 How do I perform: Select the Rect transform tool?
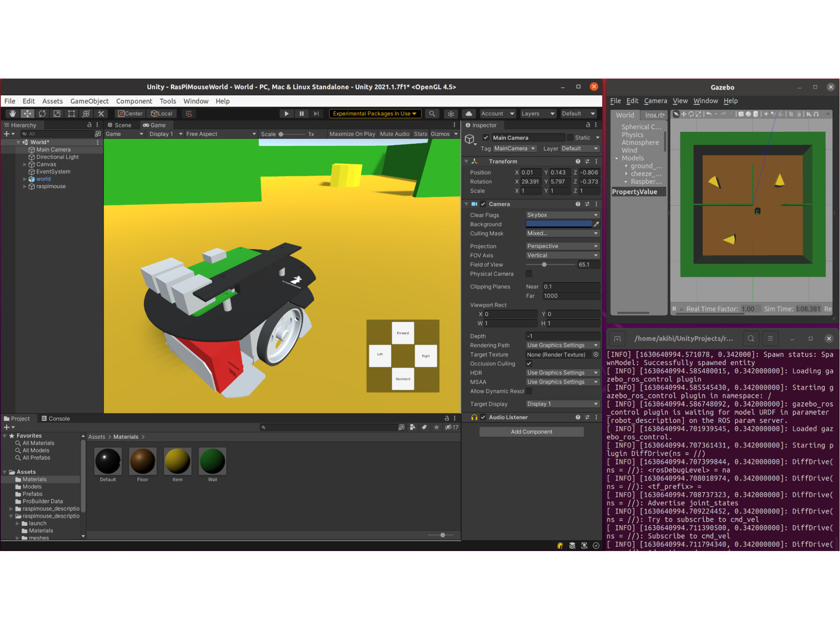[71, 113]
